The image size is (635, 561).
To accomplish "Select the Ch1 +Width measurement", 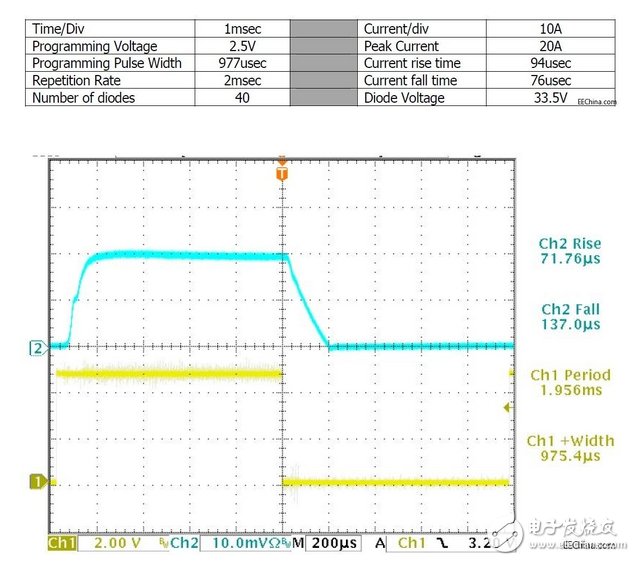I will [x=571, y=448].
